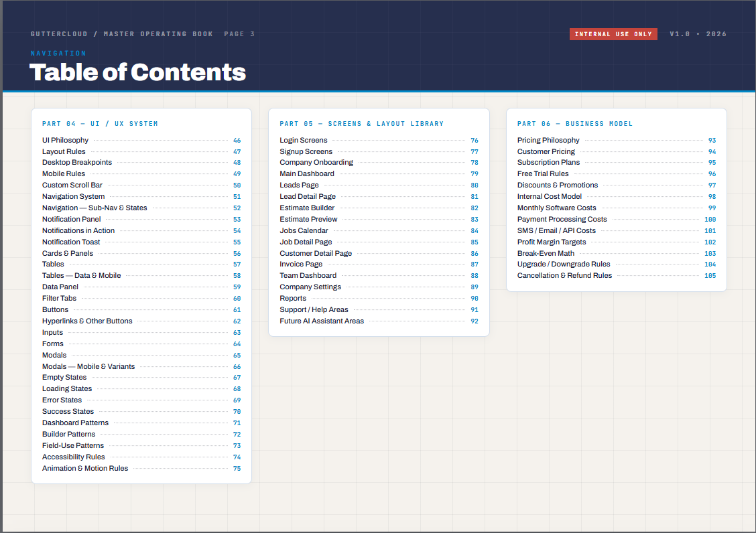Go to Accessibility Rules entry
This screenshot has width=756, height=533.
(141, 457)
